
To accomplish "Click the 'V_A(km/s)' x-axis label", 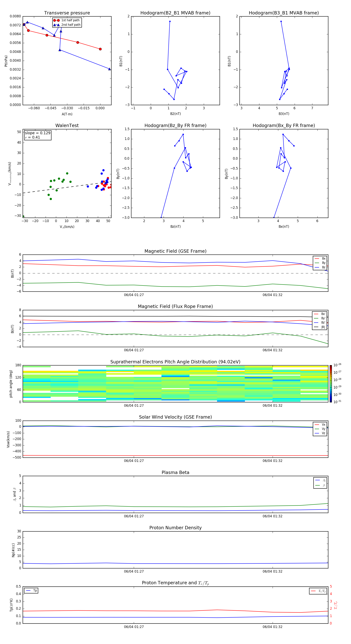I will tap(67, 227).
